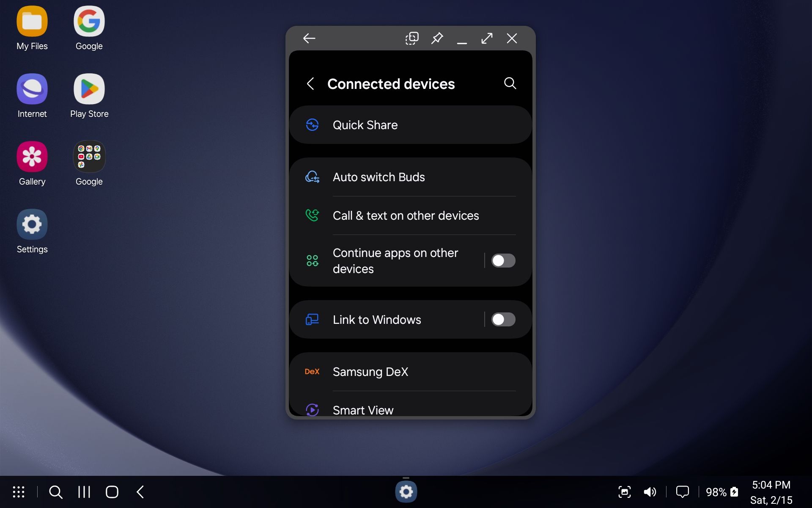Open the Settings app from desktop
Screen dimensions: 812x508
pos(32,224)
